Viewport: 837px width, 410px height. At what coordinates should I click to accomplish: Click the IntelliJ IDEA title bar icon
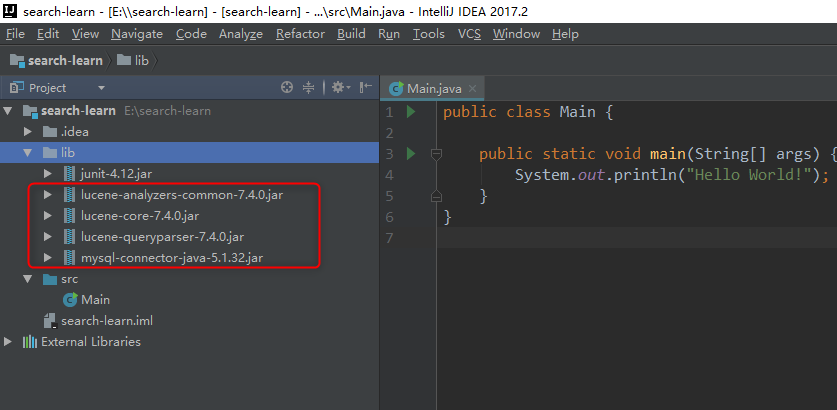11,11
